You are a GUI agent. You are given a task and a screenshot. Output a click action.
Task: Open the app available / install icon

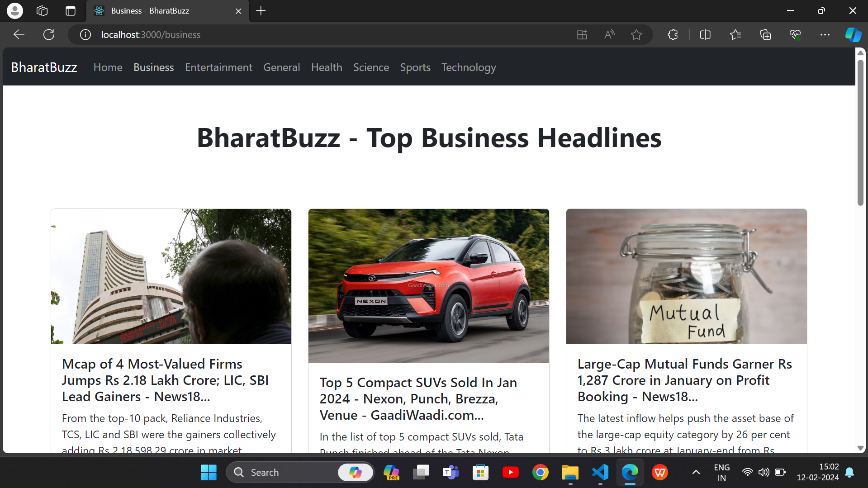(582, 35)
